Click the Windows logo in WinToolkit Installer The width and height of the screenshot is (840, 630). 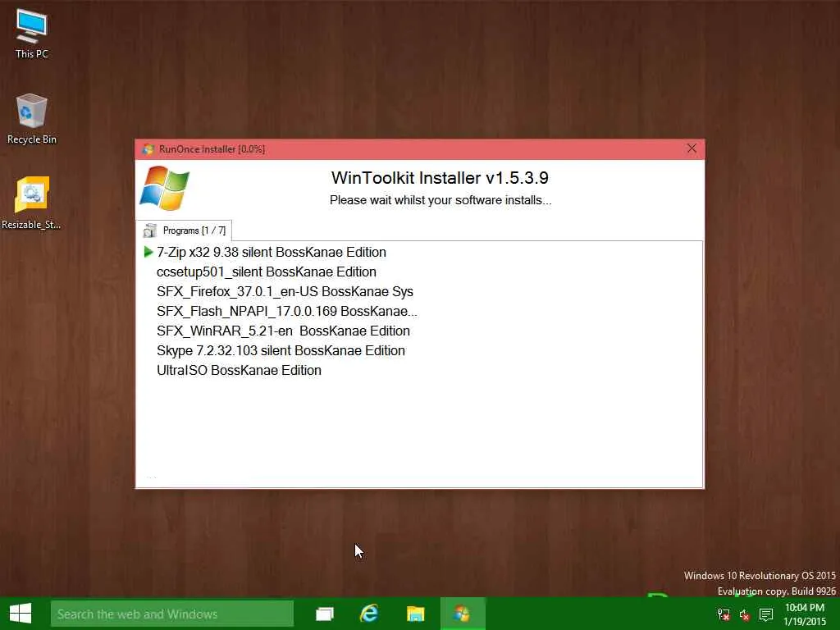pyautogui.click(x=164, y=188)
